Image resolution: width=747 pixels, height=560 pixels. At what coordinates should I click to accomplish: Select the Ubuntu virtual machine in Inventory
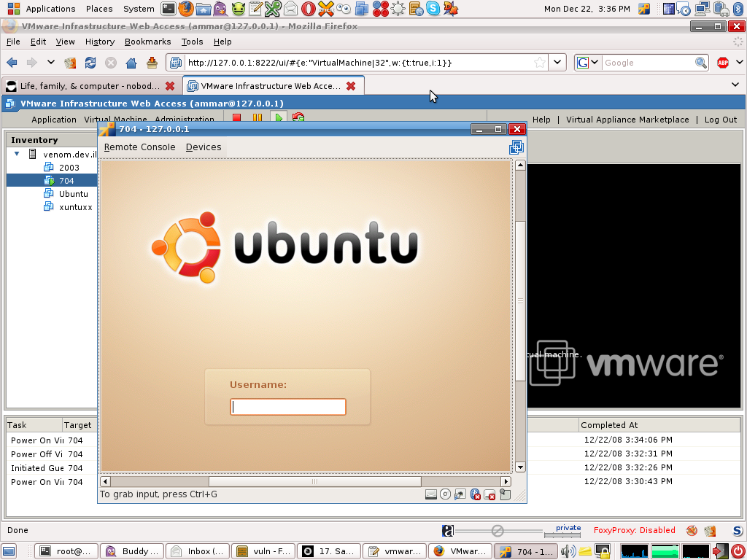74,194
